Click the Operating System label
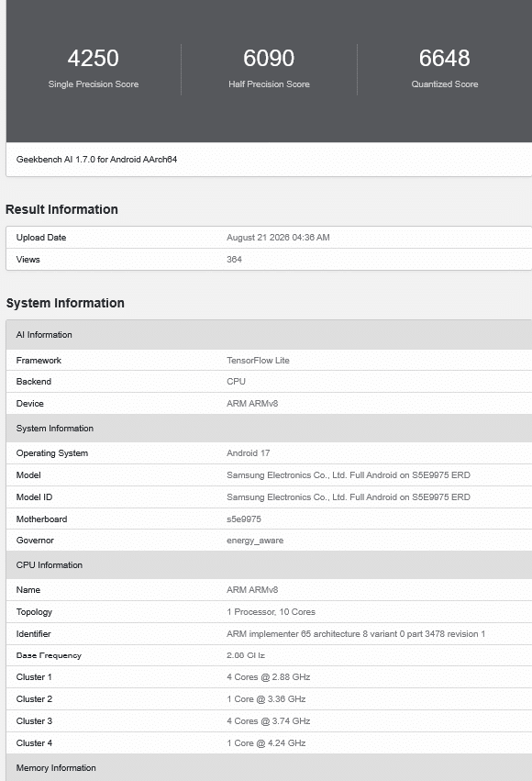 tap(51, 453)
